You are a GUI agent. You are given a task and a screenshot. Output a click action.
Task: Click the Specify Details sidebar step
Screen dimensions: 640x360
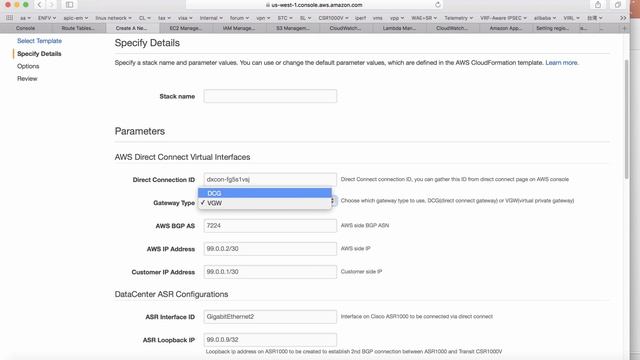(39, 53)
